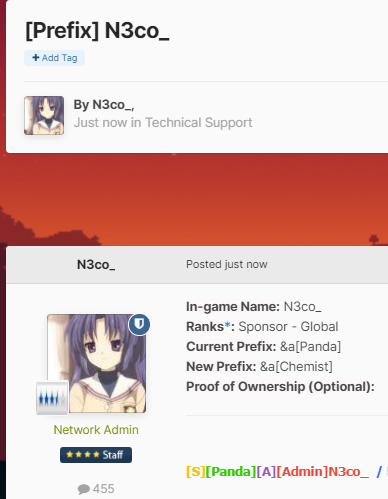This screenshot has height=499, width=388.
Task: Open the Technical Support forum link
Action: [199, 123]
